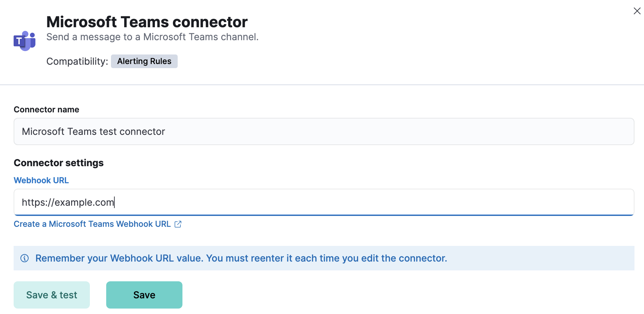Click the purple T icon in Teams logo
The image size is (644, 314).
coord(19,42)
